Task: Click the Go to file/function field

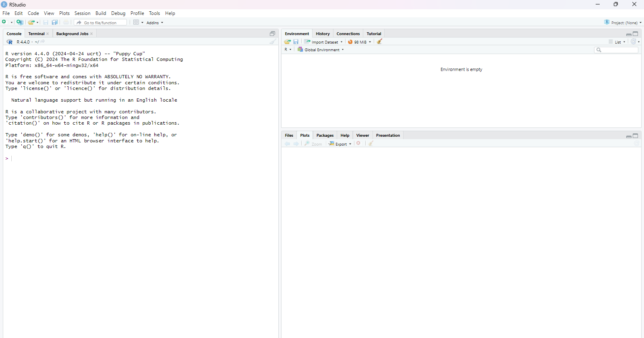Action: (x=101, y=23)
